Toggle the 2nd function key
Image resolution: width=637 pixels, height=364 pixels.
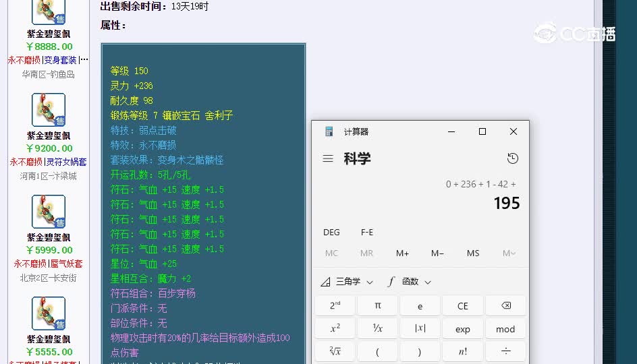click(x=335, y=305)
